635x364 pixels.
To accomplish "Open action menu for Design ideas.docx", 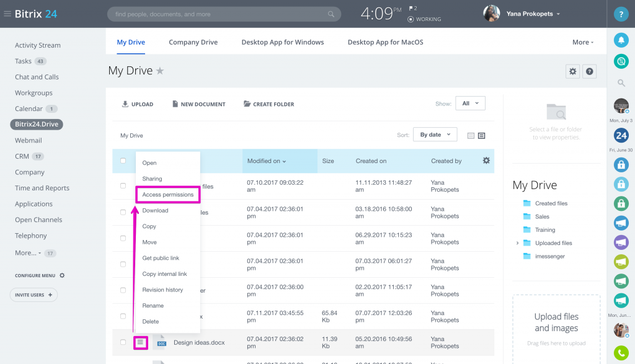I will coord(140,342).
